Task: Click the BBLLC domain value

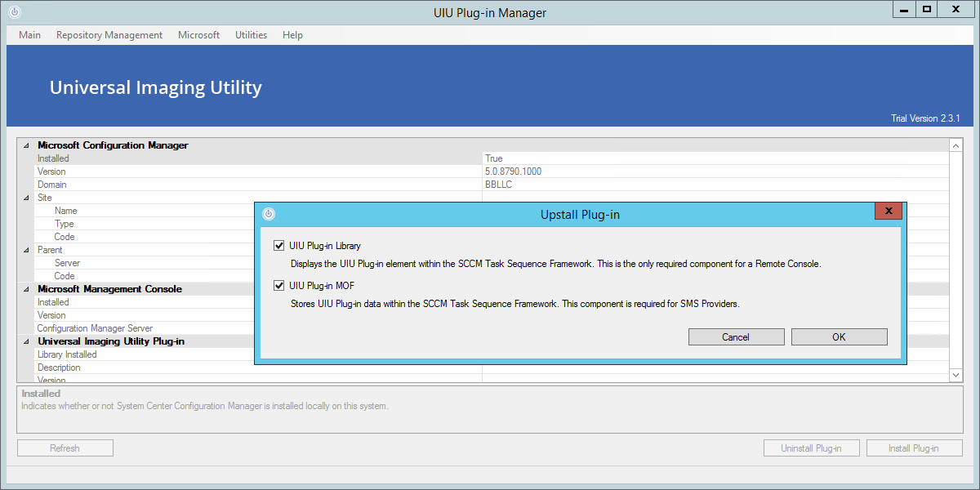Action: coord(498,185)
